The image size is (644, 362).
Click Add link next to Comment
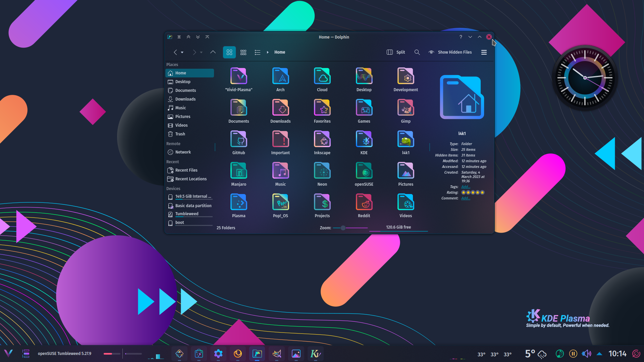coord(466,198)
